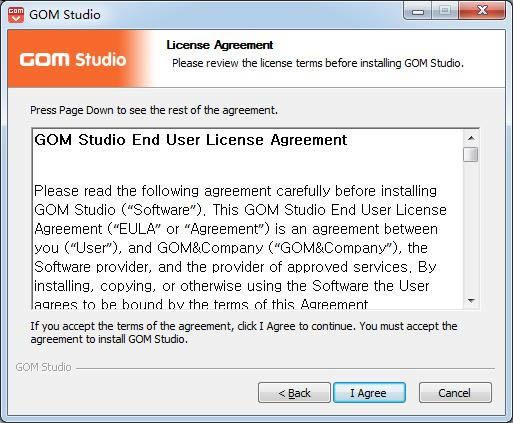
Task: Click the 'Press Page Down' instruction text
Action: pyautogui.click(x=154, y=110)
